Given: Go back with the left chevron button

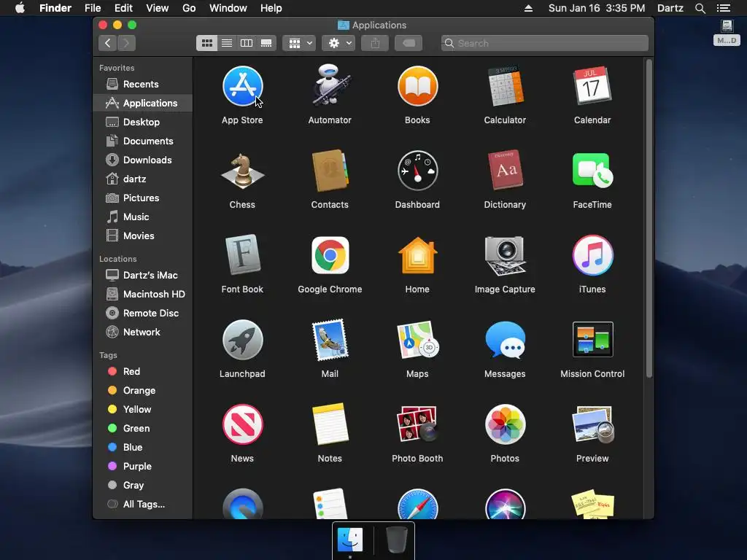Looking at the screenshot, I should pos(108,43).
